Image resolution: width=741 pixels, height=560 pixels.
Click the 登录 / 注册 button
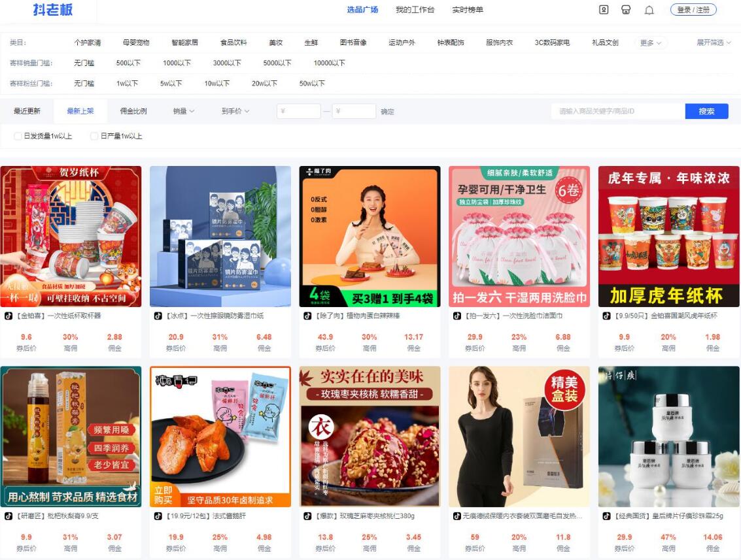(693, 9)
